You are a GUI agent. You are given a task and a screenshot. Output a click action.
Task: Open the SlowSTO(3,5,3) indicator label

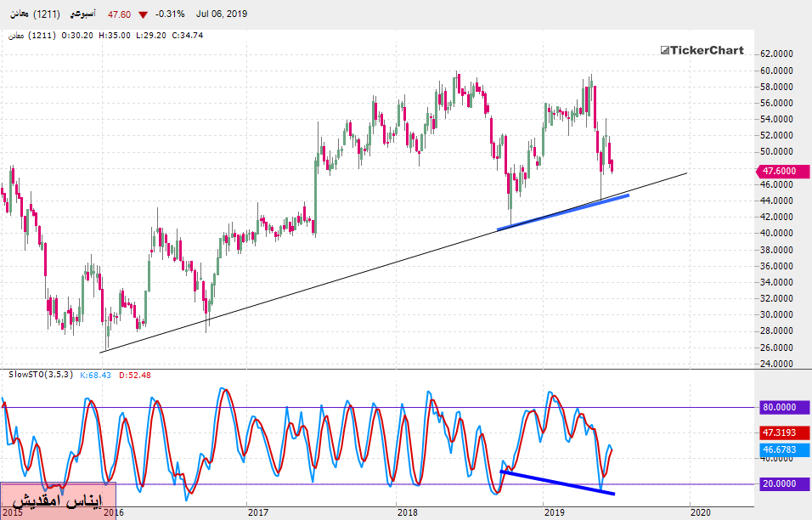39,374
